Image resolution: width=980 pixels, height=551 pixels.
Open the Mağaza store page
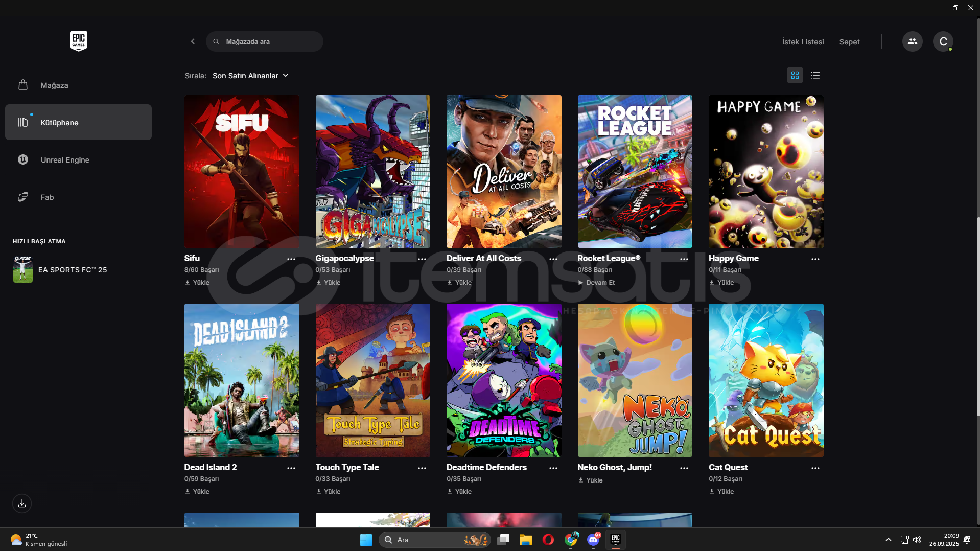pos(78,85)
